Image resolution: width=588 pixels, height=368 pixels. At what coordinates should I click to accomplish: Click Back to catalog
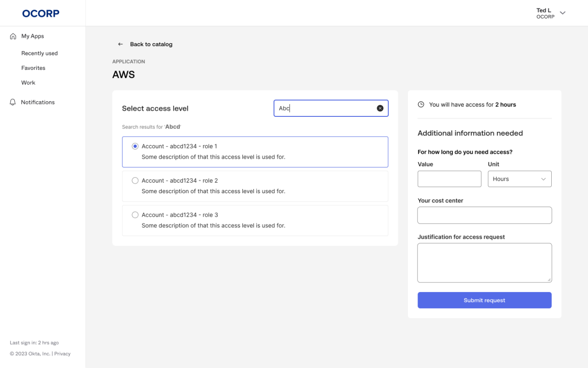tap(151, 44)
